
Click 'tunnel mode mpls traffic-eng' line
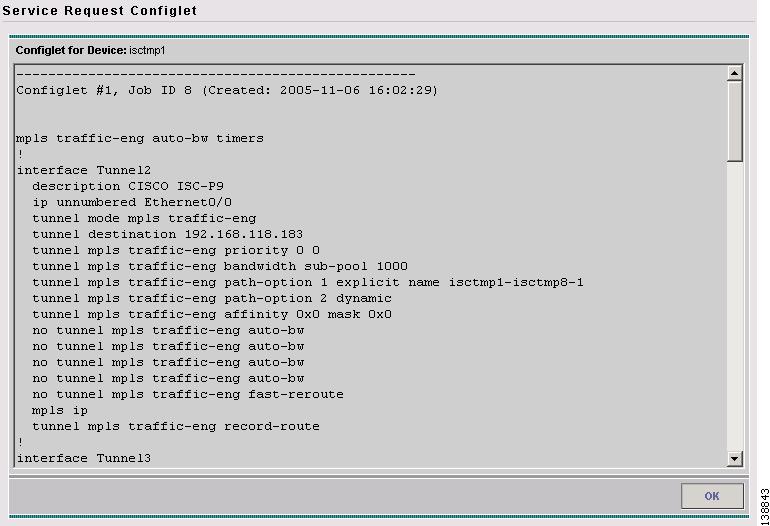click(x=144, y=219)
